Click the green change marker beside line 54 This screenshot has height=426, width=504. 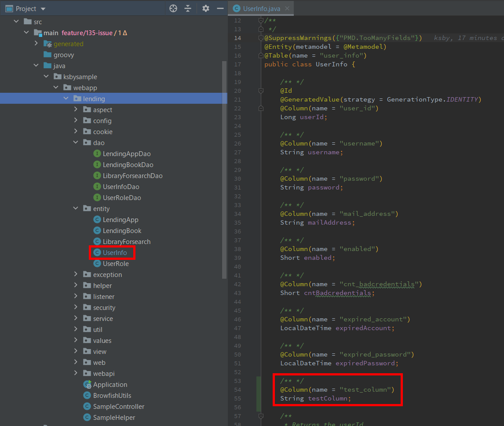coord(258,390)
